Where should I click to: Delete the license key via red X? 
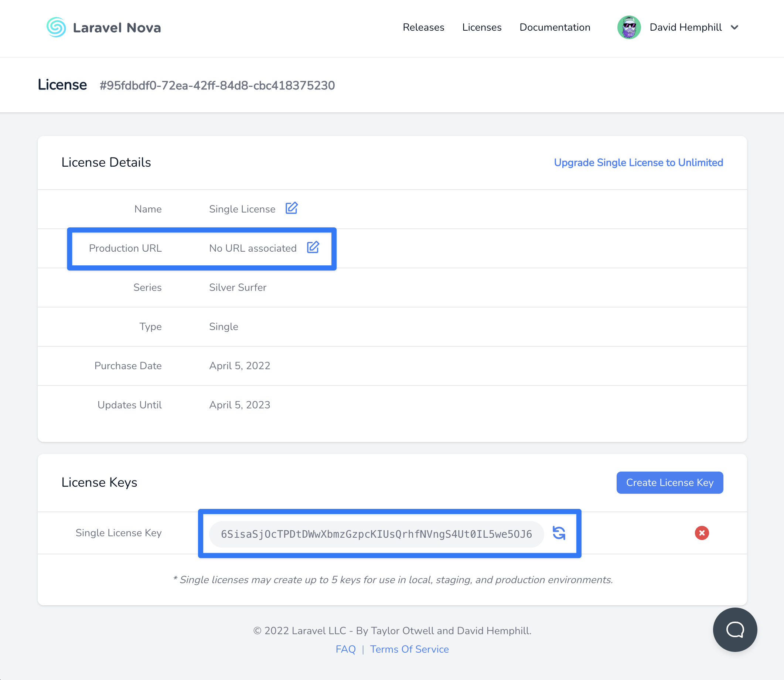[x=702, y=533]
